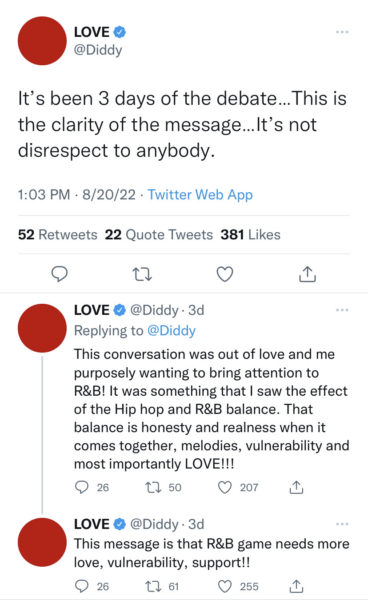Share the main tweet via share icon
The image size is (368, 600).
tap(307, 274)
